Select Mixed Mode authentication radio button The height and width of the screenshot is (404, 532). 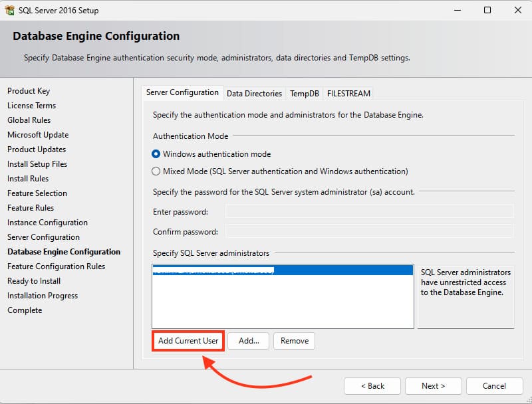pyautogui.click(x=157, y=171)
